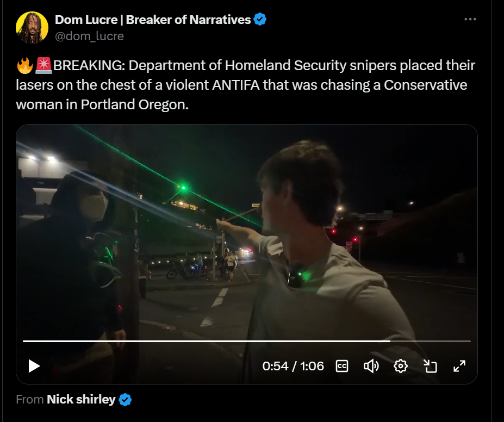Screen dimensions: 504x422
Task: Open Nick shirley source link
Action: click(81, 399)
